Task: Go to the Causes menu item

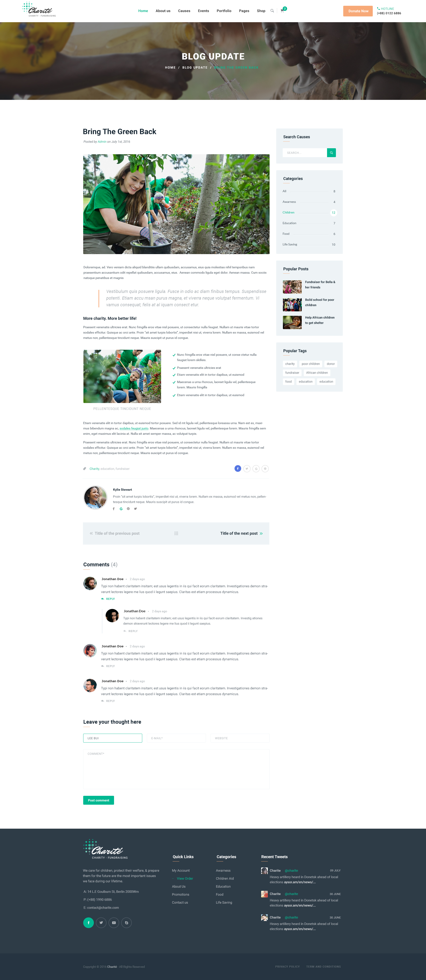Action: pyautogui.click(x=184, y=11)
